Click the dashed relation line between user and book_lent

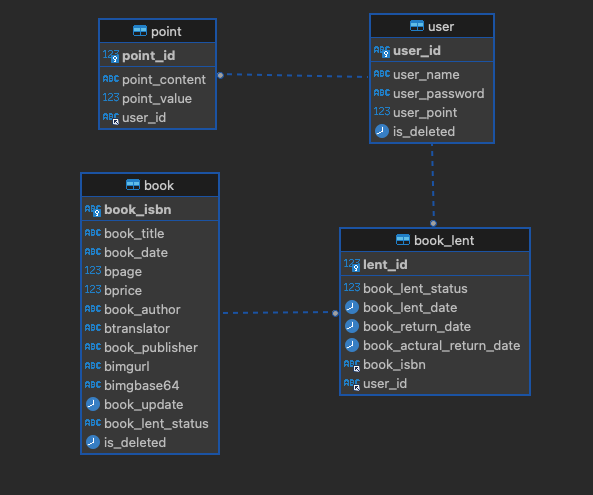tap(433, 185)
